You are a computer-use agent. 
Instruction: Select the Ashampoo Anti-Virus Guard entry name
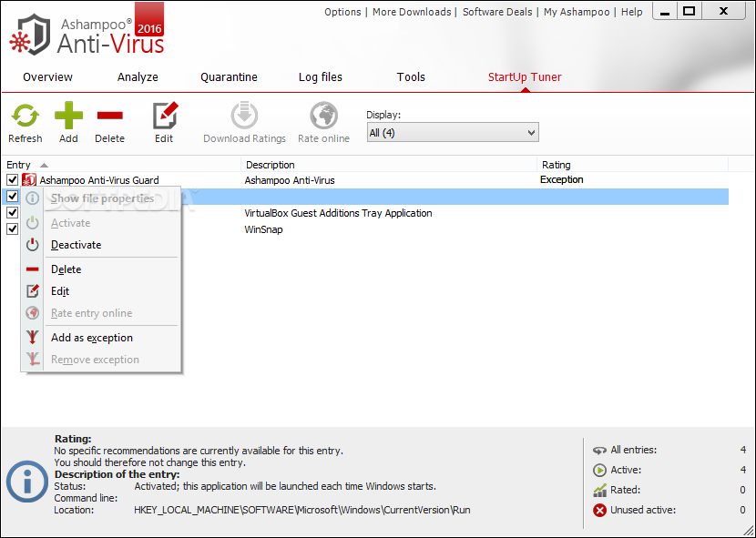(99, 180)
